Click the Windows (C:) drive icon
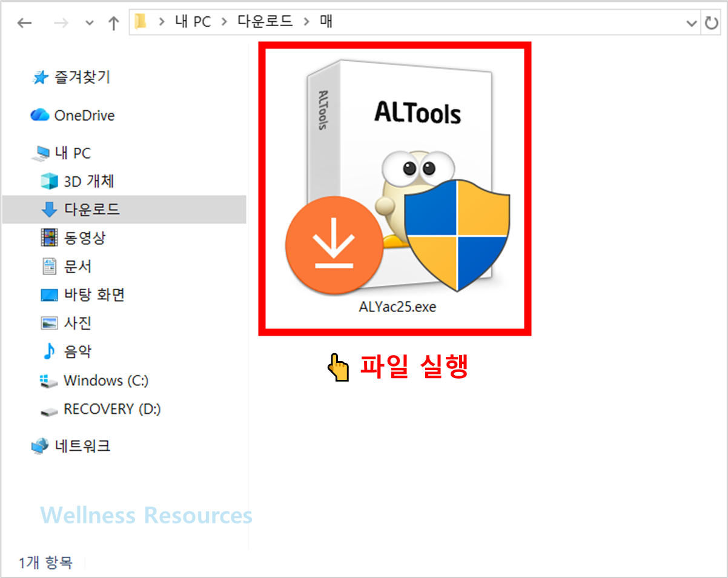This screenshot has width=728, height=578. click(x=48, y=380)
